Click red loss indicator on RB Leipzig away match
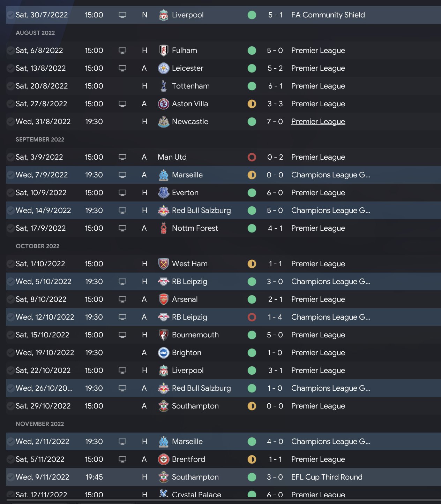Screen dimensions: 441x504 tap(252, 317)
